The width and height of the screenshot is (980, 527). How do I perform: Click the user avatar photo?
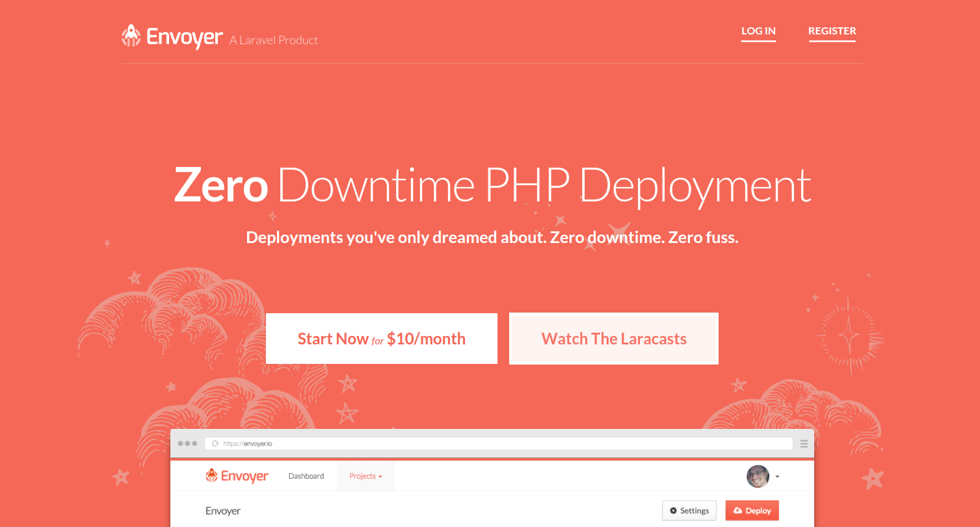[758, 476]
